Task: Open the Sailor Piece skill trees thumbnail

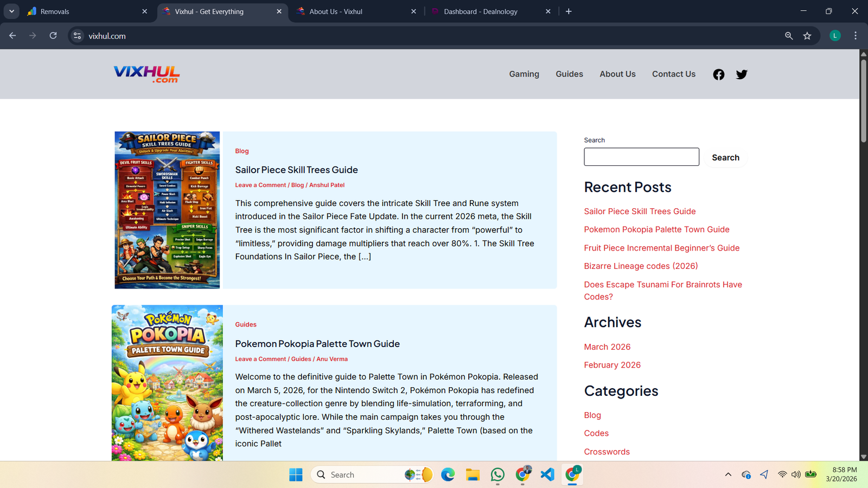Action: (x=167, y=210)
